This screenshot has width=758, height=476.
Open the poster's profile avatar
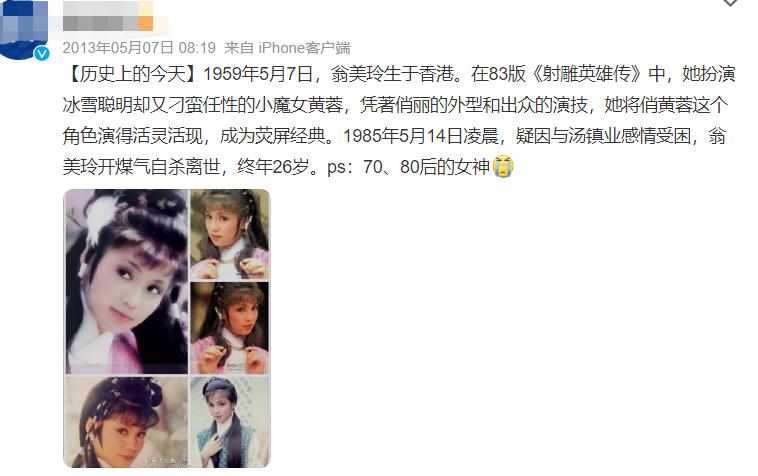[x=24, y=29]
